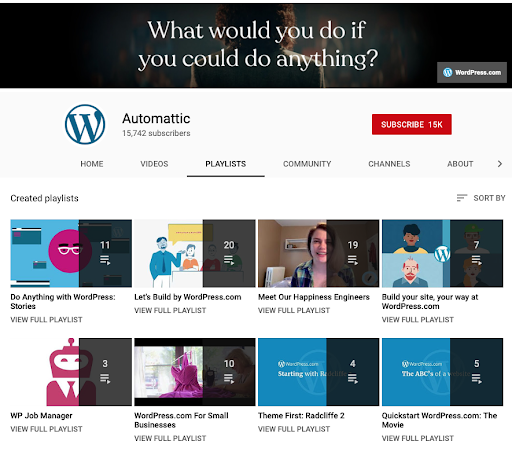Open the Let's Build by WordPress.com thumbnail
This screenshot has width=512, height=452.
coord(195,253)
